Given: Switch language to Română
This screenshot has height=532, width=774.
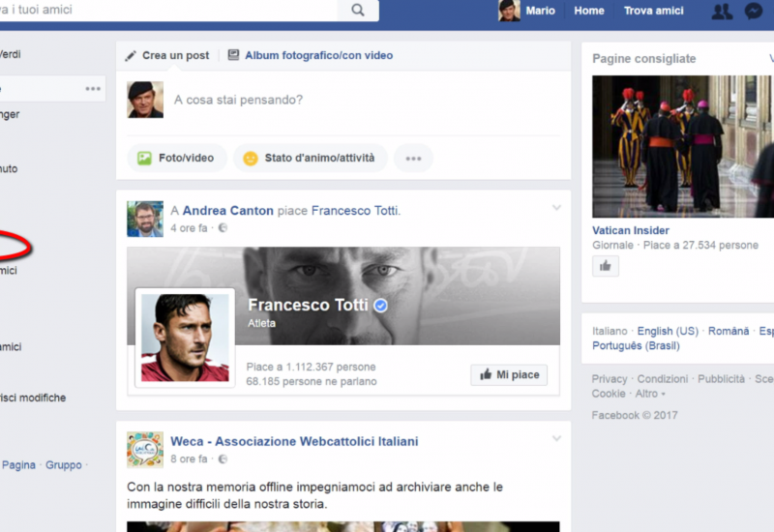Looking at the screenshot, I should tap(729, 331).
